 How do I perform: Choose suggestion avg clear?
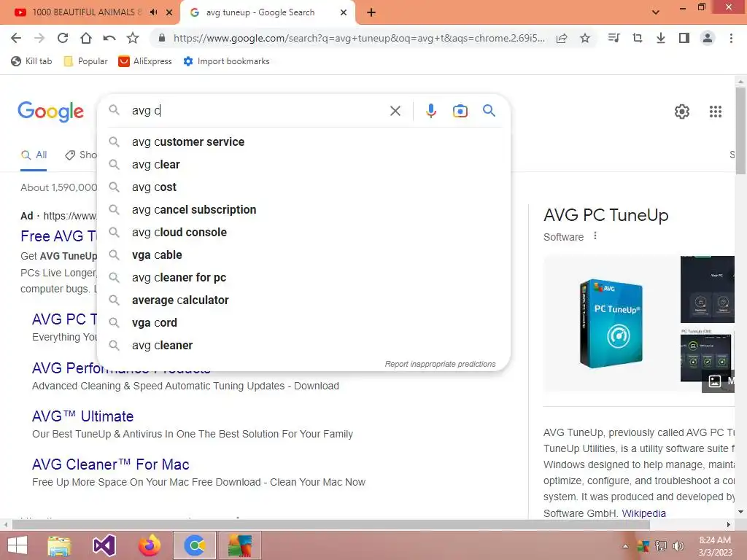pyautogui.click(x=303, y=164)
